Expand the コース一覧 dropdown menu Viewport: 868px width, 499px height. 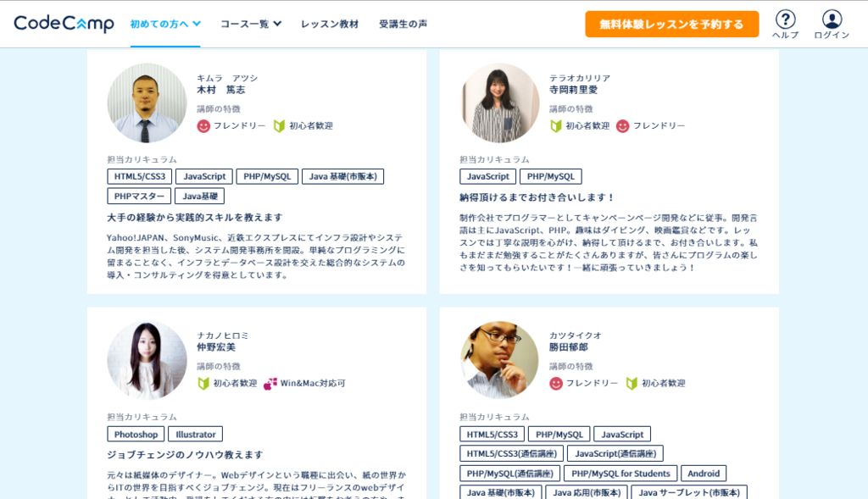click(x=251, y=24)
